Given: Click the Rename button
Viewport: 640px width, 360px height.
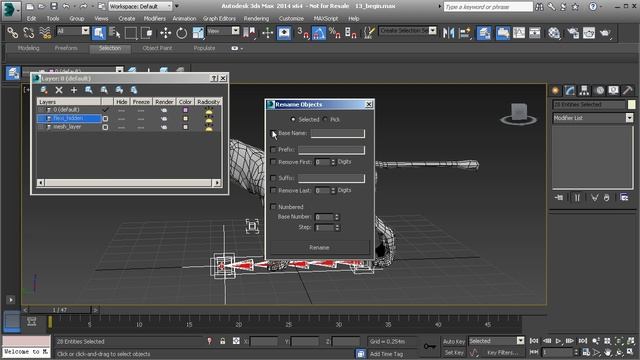Looking at the screenshot, I should click(319, 247).
